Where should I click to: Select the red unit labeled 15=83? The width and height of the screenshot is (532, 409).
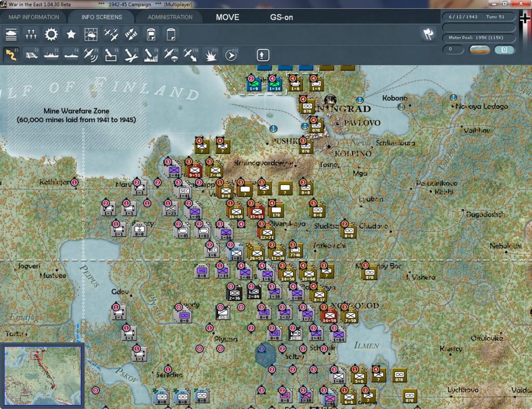(x=257, y=212)
